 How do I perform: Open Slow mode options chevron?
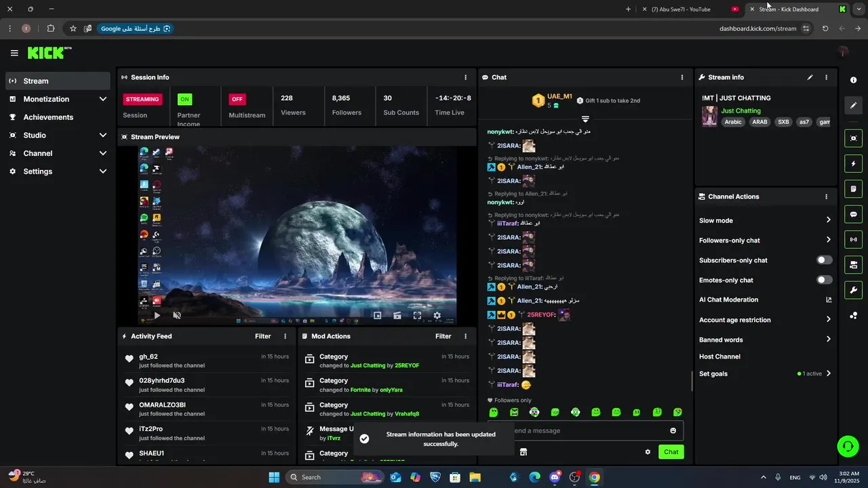(x=828, y=220)
